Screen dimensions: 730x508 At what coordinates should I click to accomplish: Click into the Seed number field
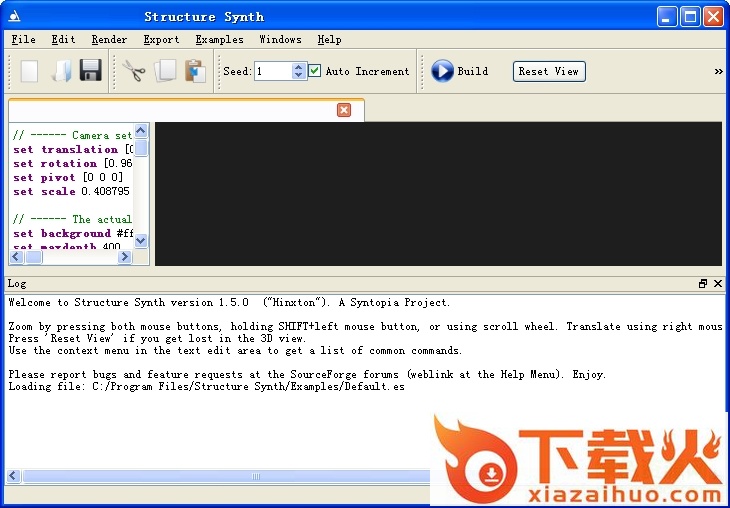pos(274,71)
